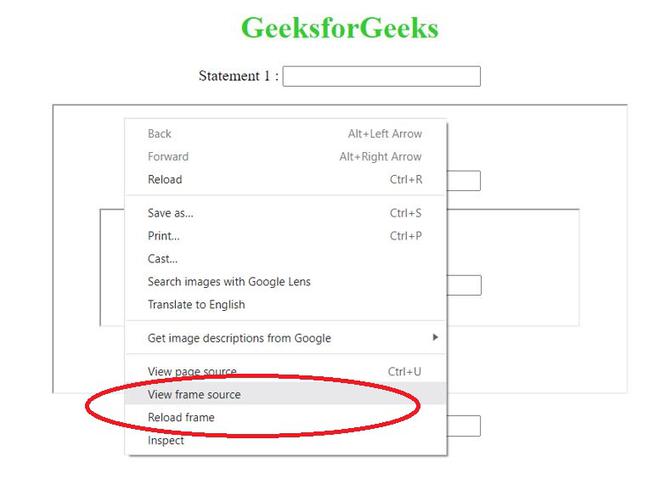
Task: Select Translate to English
Action: 196,305
